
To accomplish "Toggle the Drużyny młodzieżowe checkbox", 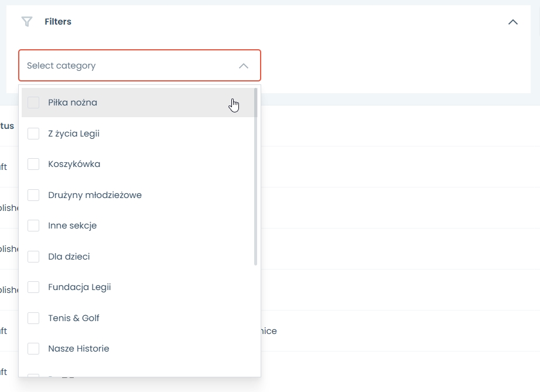I will 33,195.
